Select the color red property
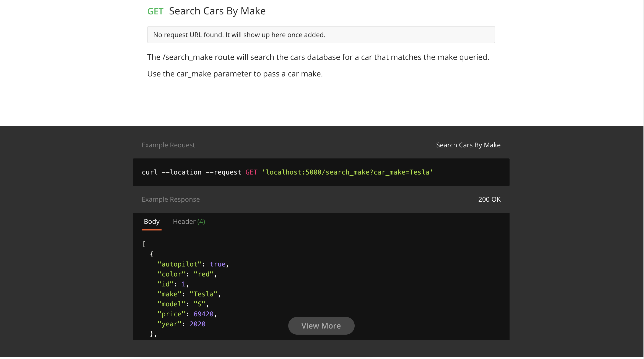Screen dimensions: 644x359 tap(187, 274)
